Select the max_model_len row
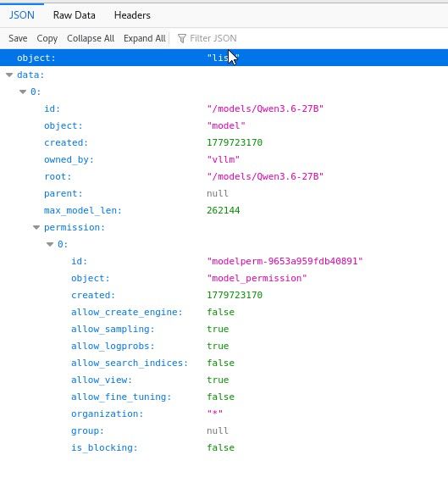The height and width of the screenshot is (494, 448). click(x=224, y=210)
